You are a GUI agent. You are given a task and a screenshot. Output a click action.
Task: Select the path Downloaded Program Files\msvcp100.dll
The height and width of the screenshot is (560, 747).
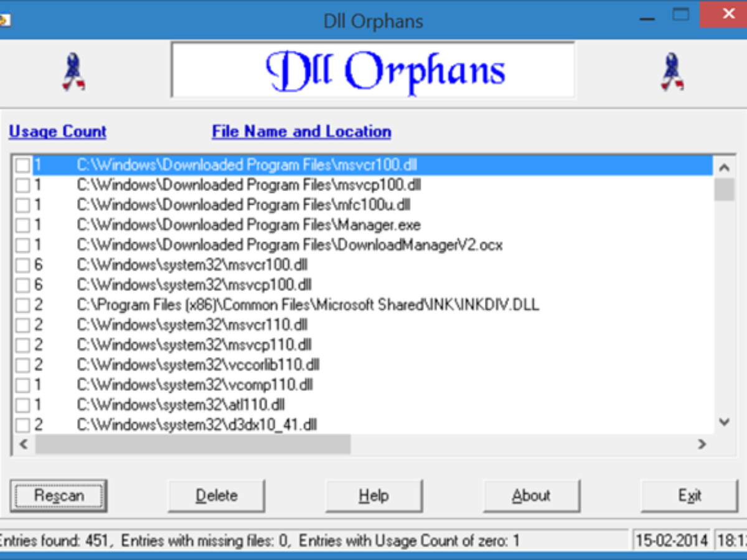249,185
